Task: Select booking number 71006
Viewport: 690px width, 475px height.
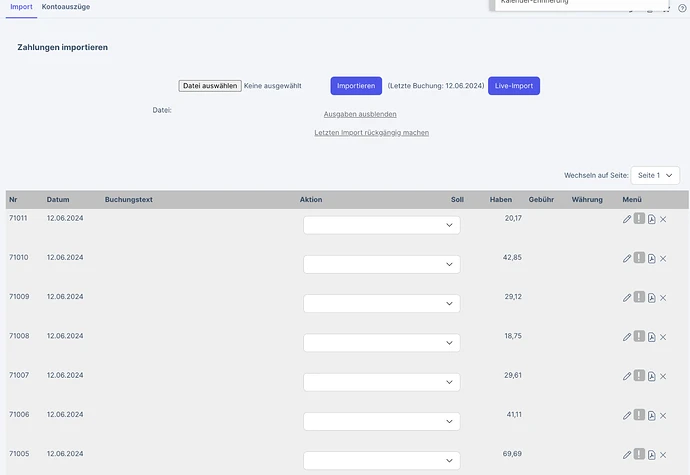Action: 19,415
